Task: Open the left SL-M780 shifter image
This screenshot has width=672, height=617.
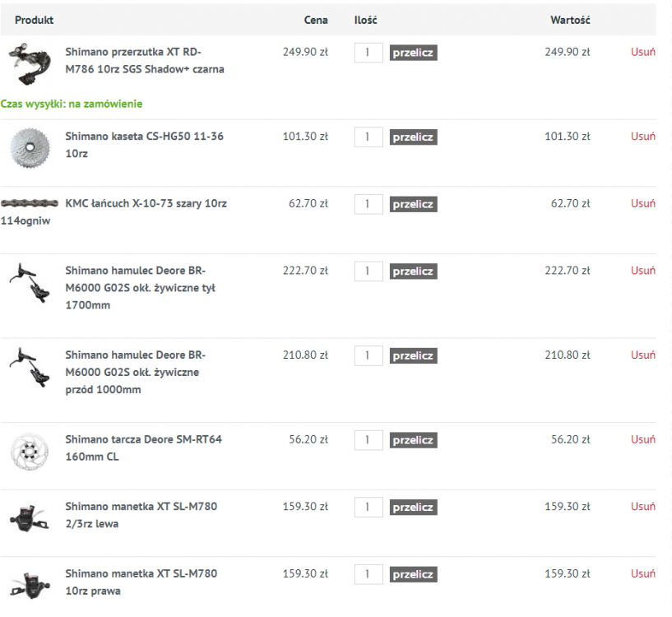Action: (x=30, y=518)
